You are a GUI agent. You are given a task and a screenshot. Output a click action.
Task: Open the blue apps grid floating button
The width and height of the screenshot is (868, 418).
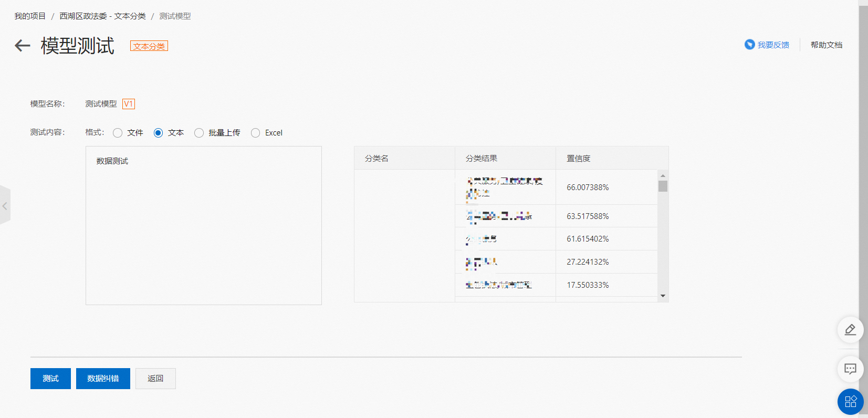pos(850,402)
